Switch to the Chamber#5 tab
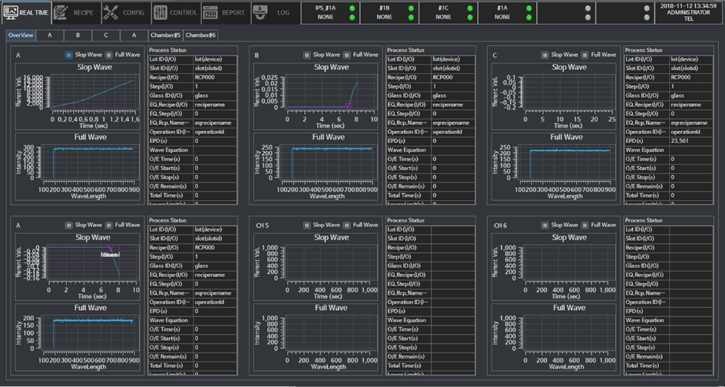 [x=166, y=35]
